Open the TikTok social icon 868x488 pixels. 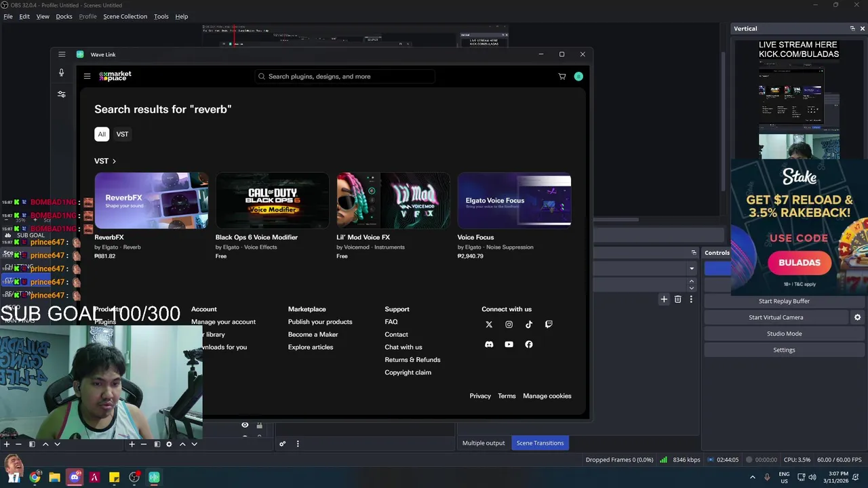coord(529,325)
